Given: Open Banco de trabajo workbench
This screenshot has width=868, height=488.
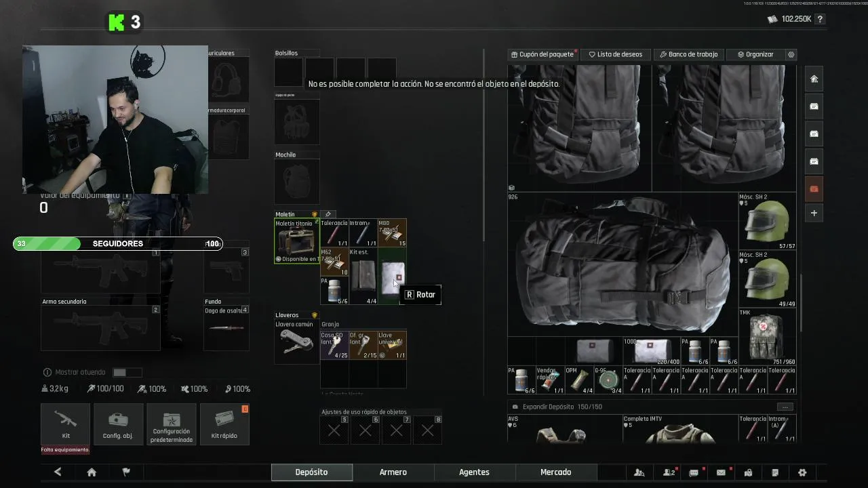Looking at the screenshot, I should tap(689, 54).
